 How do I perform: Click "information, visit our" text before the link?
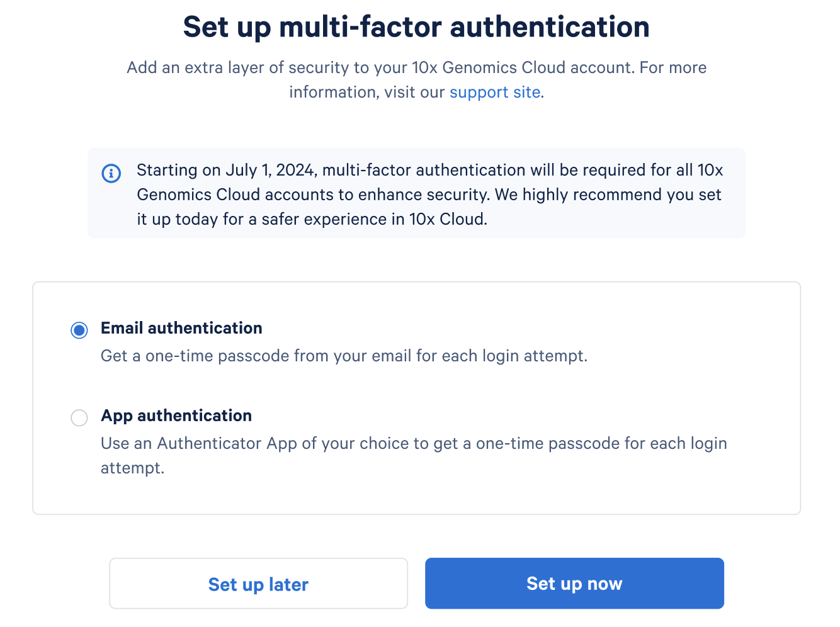click(x=367, y=93)
